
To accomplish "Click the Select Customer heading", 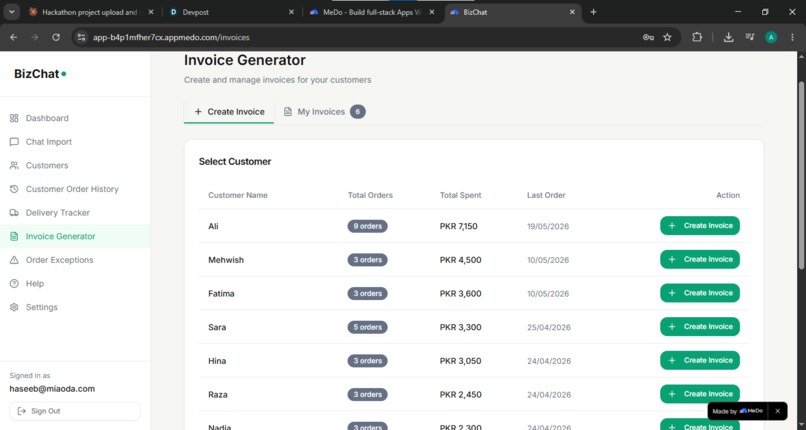I will (235, 161).
